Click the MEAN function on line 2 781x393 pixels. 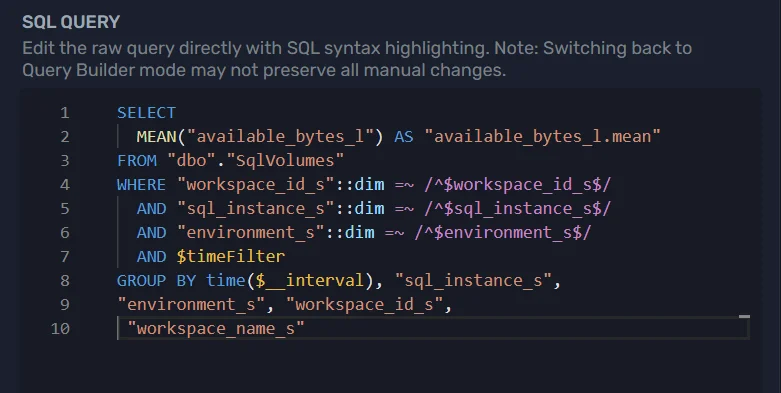[156, 136]
